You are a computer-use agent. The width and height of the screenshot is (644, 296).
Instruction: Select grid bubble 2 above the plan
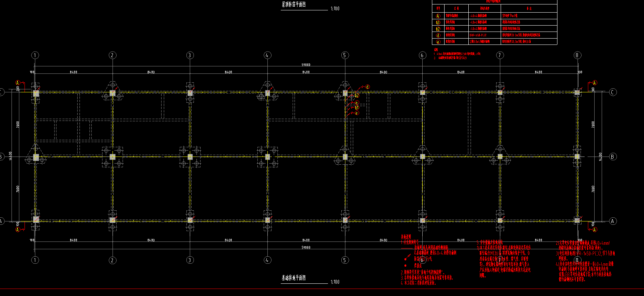pos(113,55)
